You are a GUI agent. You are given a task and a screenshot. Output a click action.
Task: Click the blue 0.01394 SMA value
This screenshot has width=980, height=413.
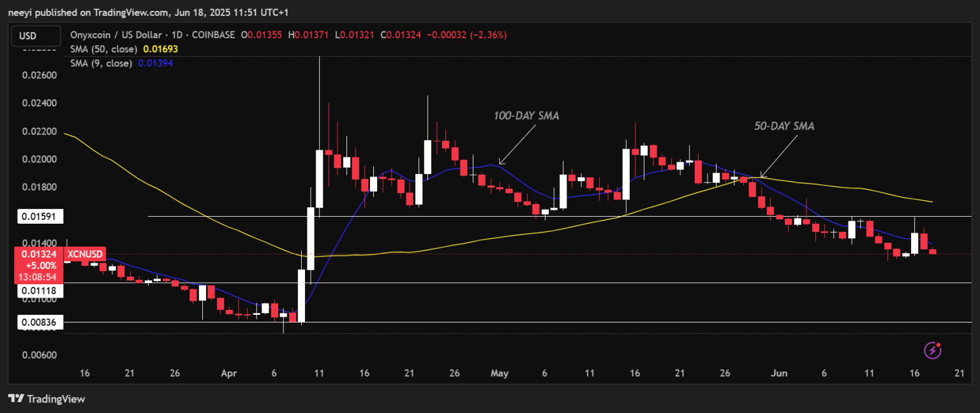click(x=156, y=63)
